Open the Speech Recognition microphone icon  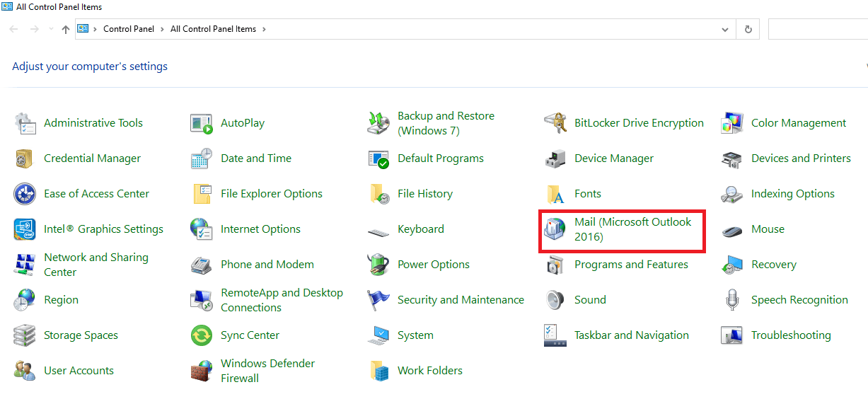tap(732, 300)
